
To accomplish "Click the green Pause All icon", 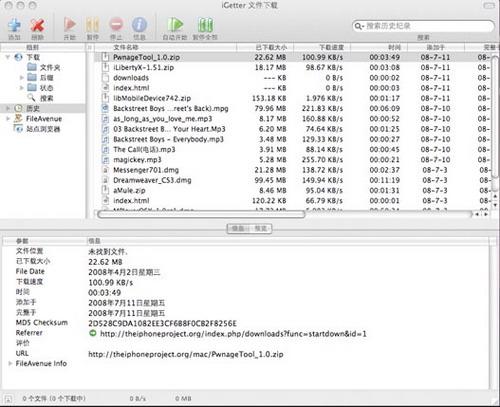I will (x=205, y=25).
